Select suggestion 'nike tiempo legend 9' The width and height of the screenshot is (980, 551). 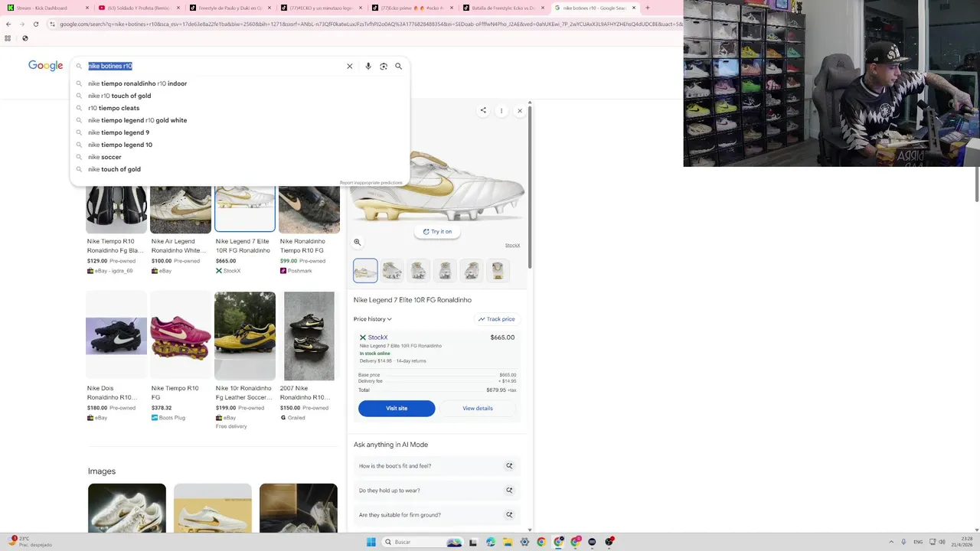pyautogui.click(x=240, y=132)
